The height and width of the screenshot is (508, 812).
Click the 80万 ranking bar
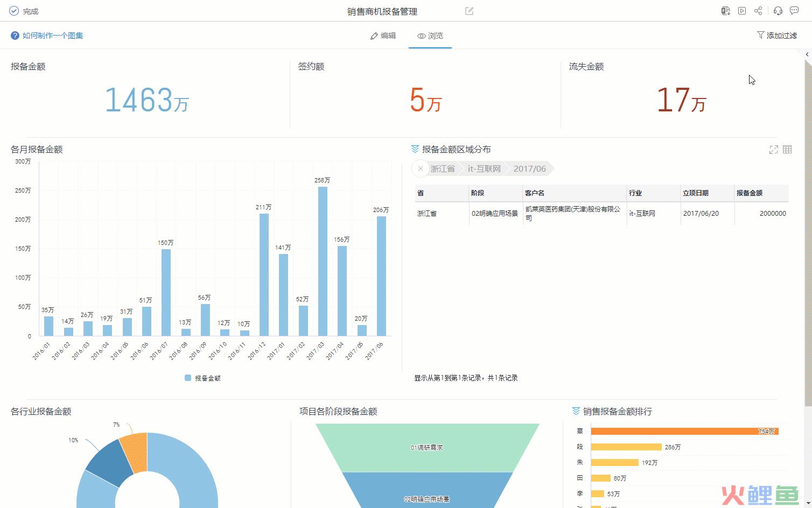click(600, 478)
